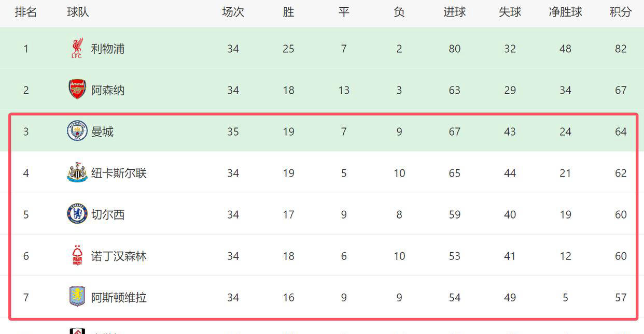This screenshot has height=334, width=644.
Task: Sort by the 净胜球 column header
Action: [565, 12]
